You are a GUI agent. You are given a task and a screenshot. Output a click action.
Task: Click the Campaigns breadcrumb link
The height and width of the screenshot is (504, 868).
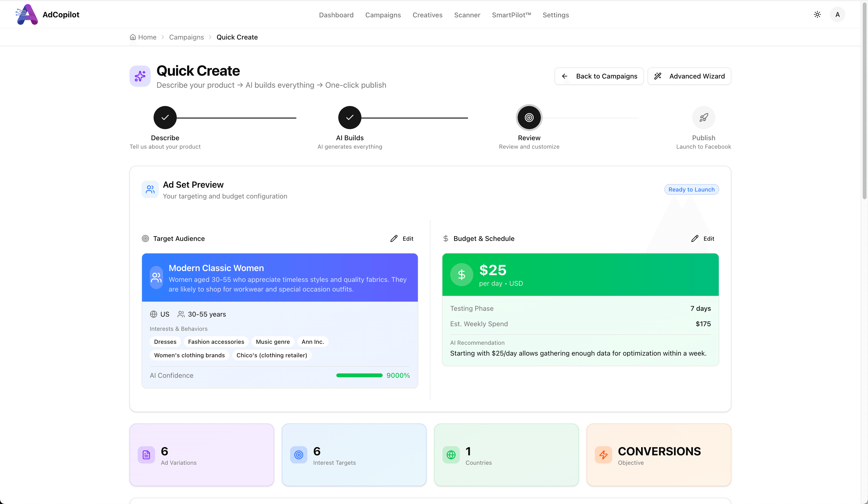186,37
